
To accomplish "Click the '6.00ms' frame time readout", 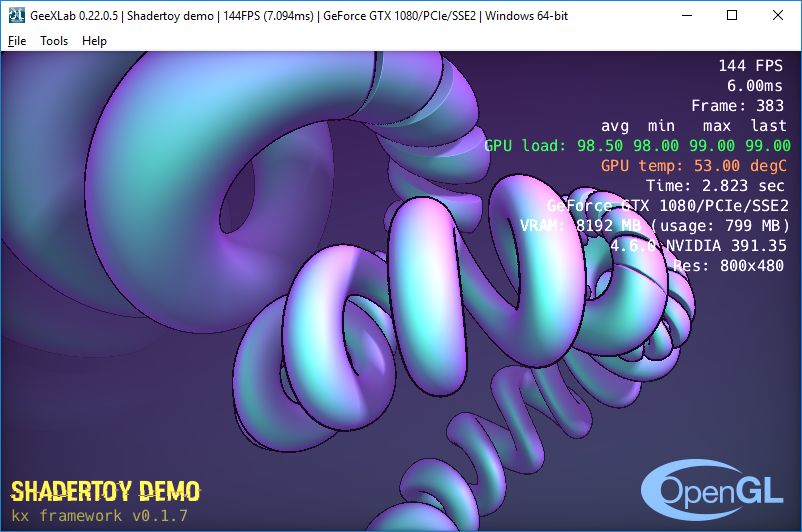I will click(x=755, y=86).
